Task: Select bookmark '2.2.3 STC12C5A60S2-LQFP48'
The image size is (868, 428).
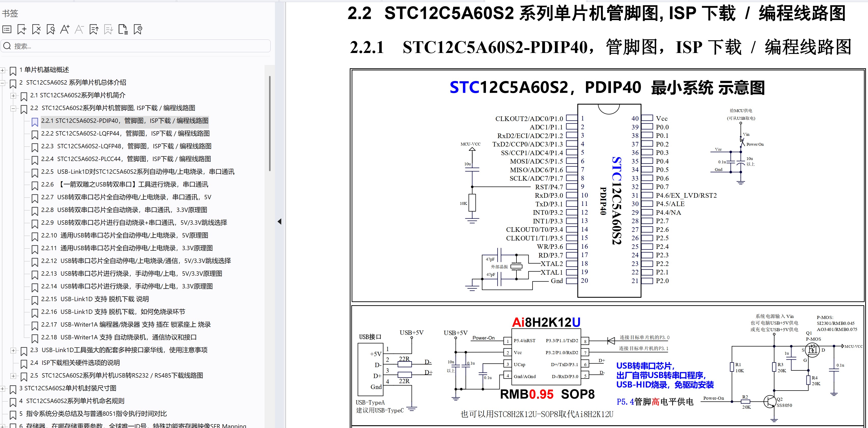Action: pyautogui.click(x=126, y=146)
